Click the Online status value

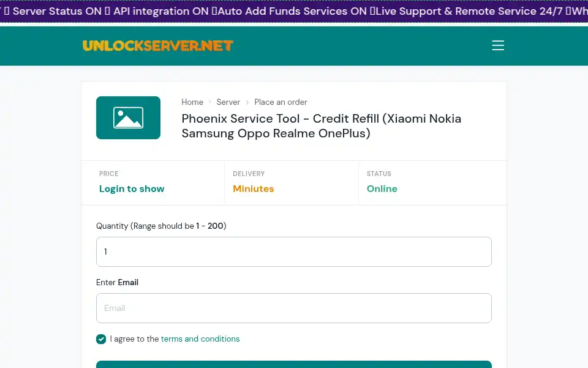coord(382,188)
